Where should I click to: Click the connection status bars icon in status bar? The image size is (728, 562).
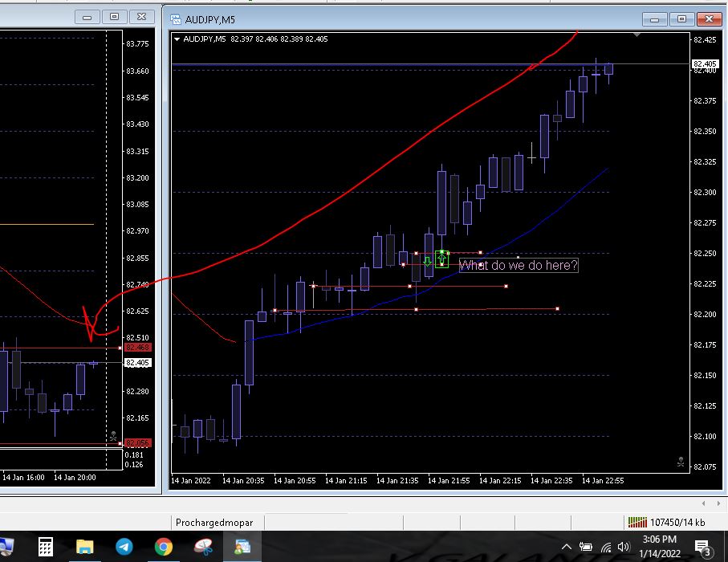[637, 523]
